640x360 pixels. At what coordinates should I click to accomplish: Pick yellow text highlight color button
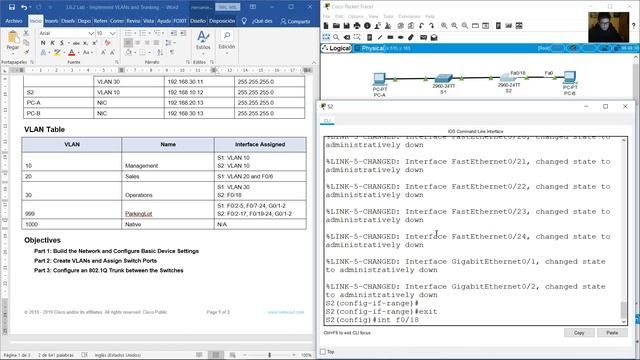pos(57,53)
